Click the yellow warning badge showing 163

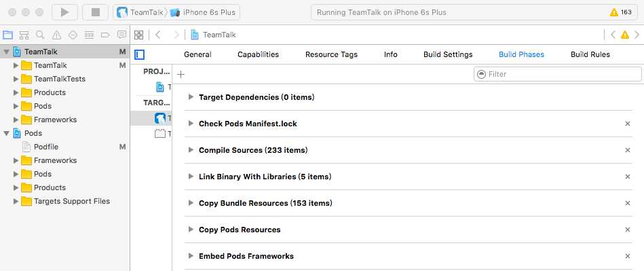(x=621, y=12)
